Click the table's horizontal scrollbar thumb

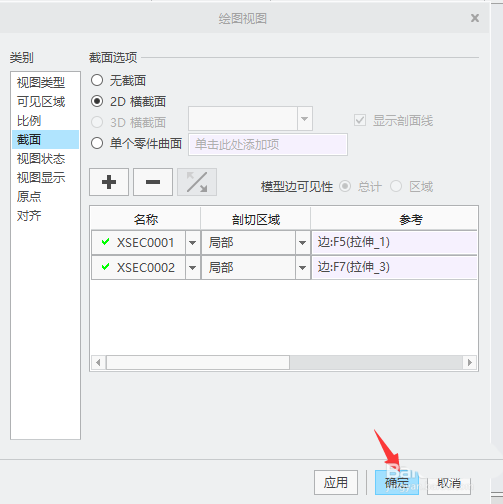198,362
